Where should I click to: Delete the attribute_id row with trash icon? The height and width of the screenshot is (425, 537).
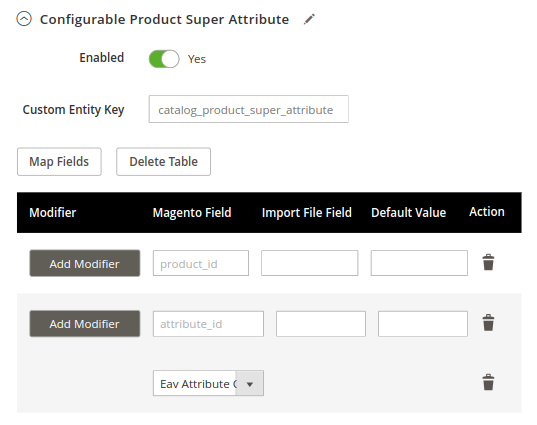[x=488, y=323]
